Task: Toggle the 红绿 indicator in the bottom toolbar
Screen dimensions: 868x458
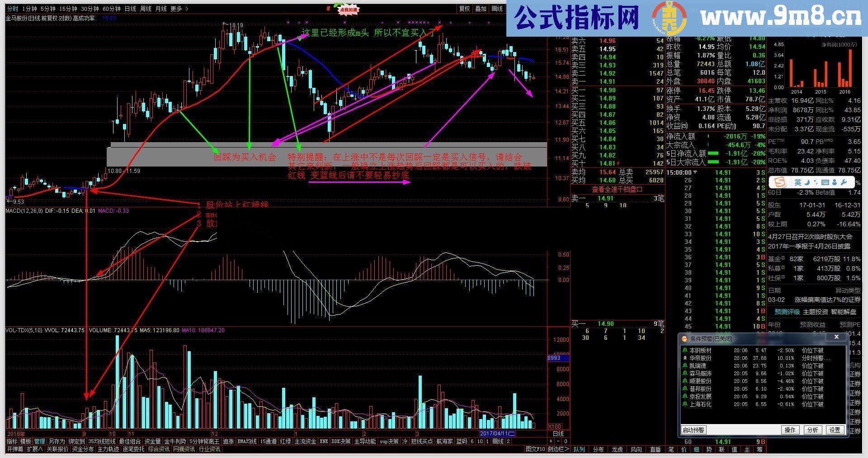Action: pos(285,440)
